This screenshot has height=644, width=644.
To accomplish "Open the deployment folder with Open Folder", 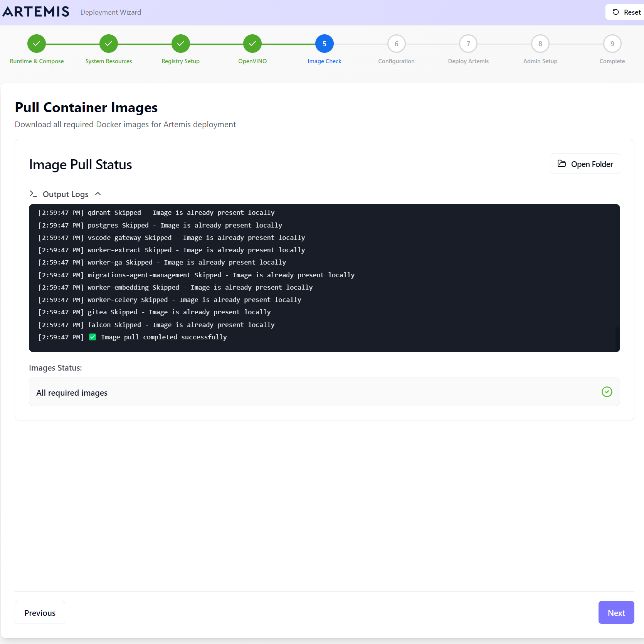I will pos(585,164).
